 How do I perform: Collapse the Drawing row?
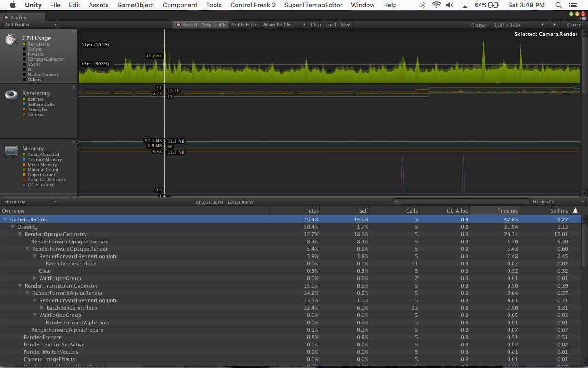pyautogui.click(x=13, y=227)
